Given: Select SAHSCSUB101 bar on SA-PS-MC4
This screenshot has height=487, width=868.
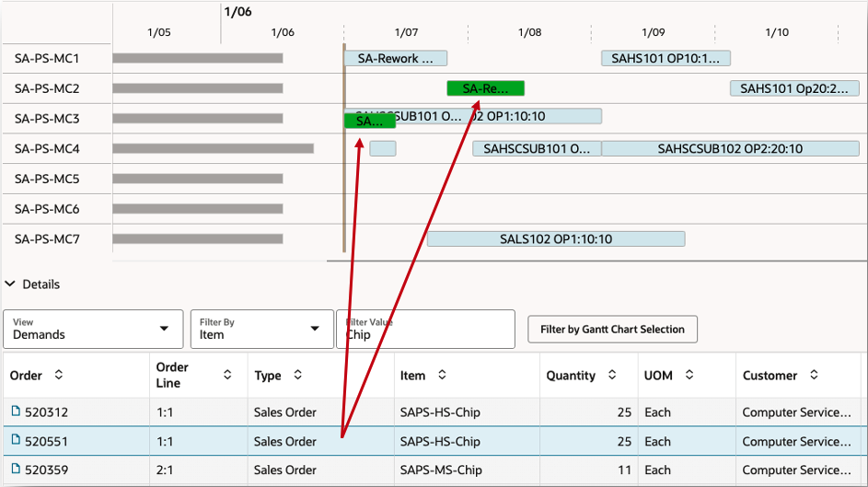Looking at the screenshot, I should click(x=537, y=148).
